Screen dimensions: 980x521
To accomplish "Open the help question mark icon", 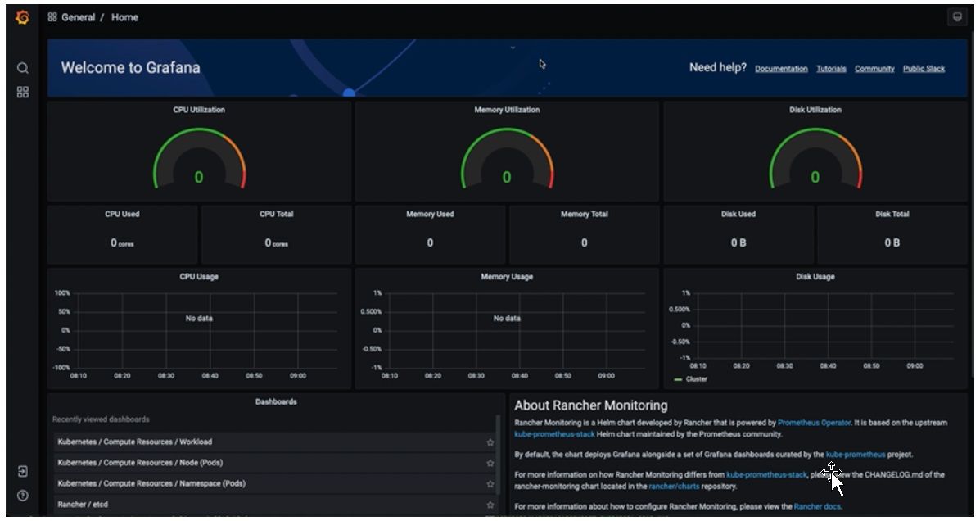I will [x=23, y=495].
